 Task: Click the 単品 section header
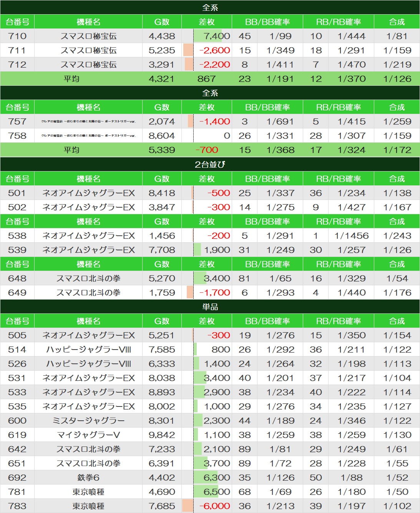(x=210, y=306)
